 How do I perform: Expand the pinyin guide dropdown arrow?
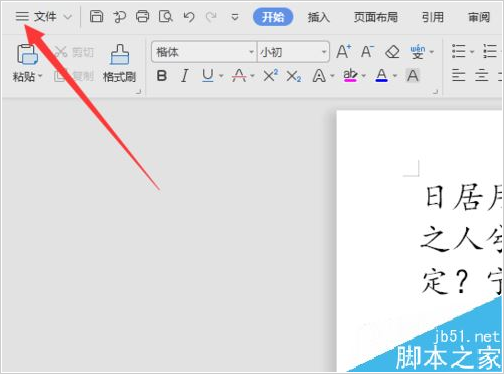pos(432,52)
